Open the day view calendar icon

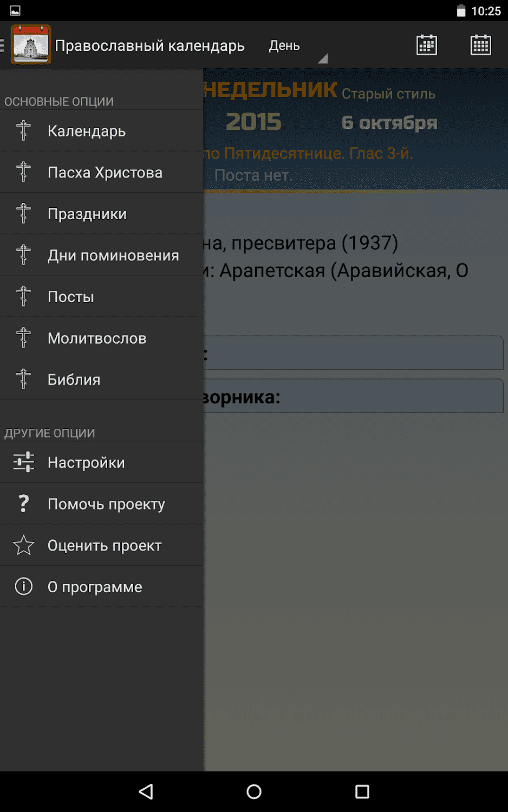tap(426, 45)
